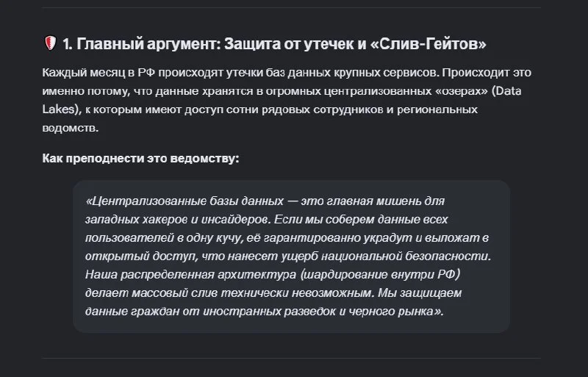Click the «Слив-Гейтов» text in heading

coord(428,44)
